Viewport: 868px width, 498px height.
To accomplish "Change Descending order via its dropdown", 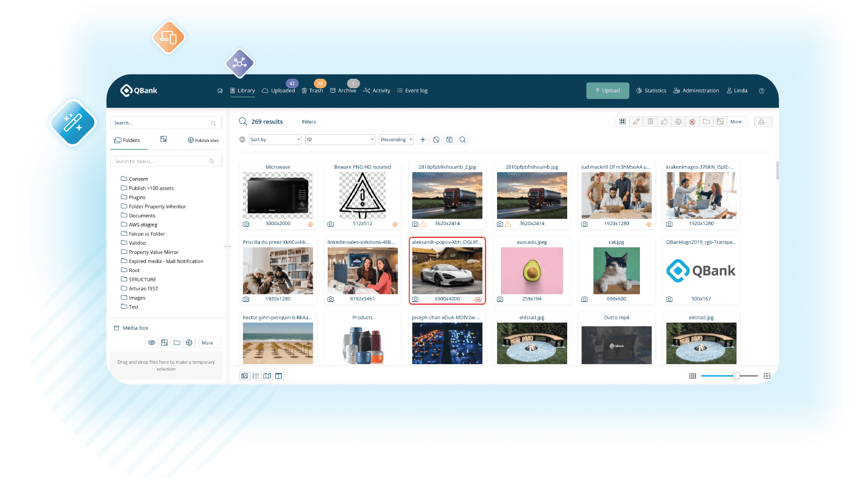I will click(395, 139).
